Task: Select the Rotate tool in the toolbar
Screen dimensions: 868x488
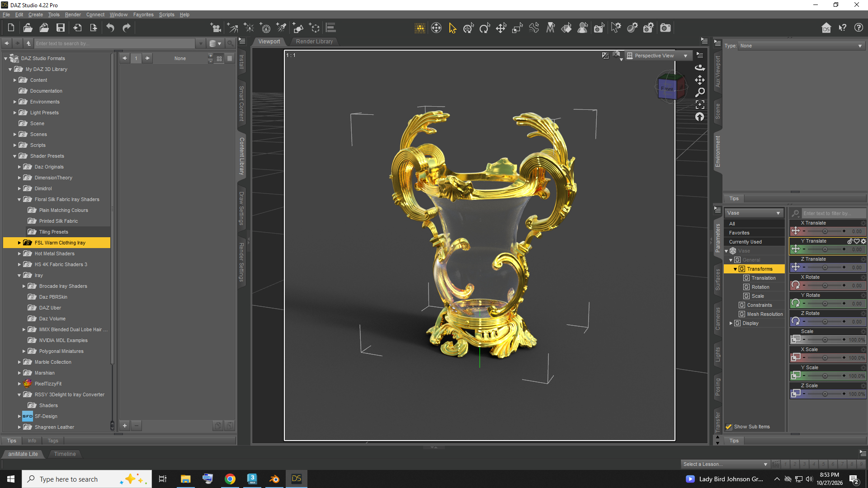Action: coord(485,28)
